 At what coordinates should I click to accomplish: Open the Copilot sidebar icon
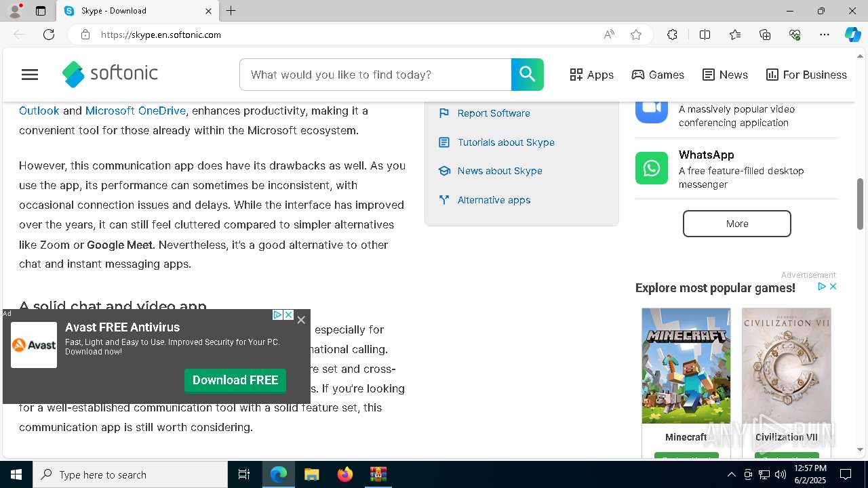pyautogui.click(x=852, y=35)
